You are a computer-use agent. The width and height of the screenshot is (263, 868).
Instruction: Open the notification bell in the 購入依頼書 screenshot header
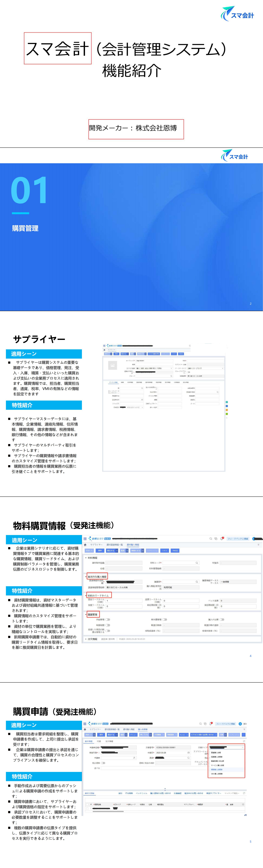(211, 724)
